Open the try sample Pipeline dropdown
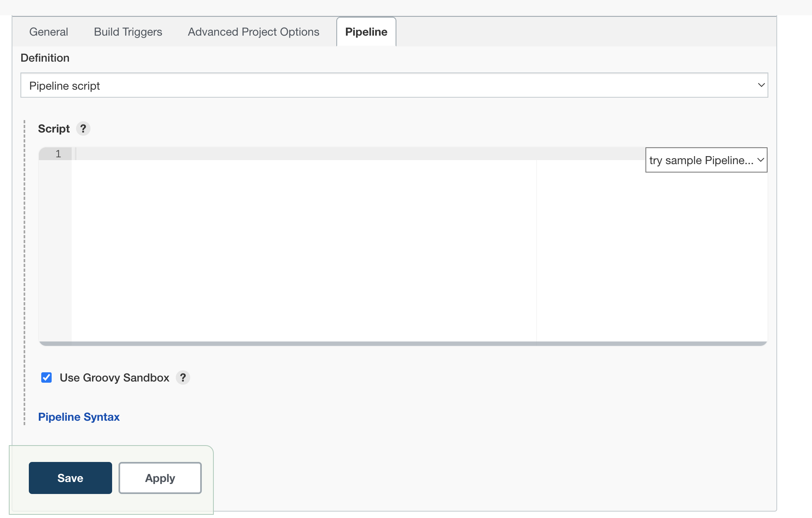Viewport: 812px width, 518px height. (x=706, y=160)
